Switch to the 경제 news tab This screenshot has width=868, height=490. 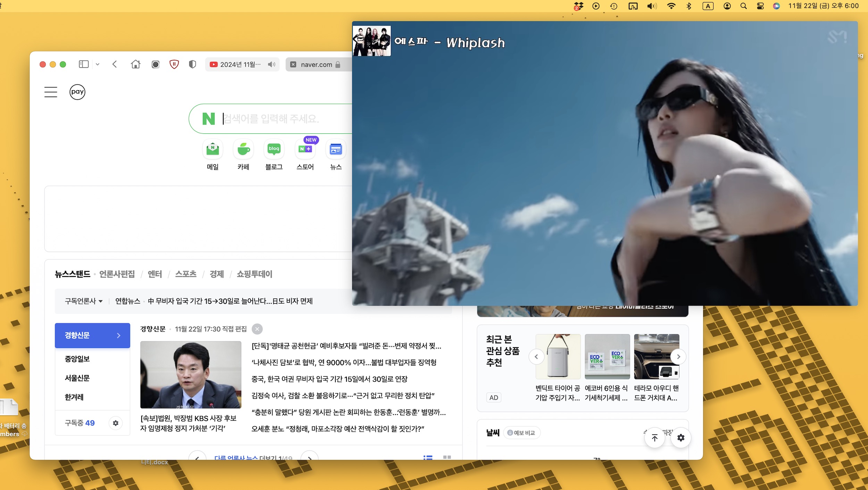(x=217, y=274)
